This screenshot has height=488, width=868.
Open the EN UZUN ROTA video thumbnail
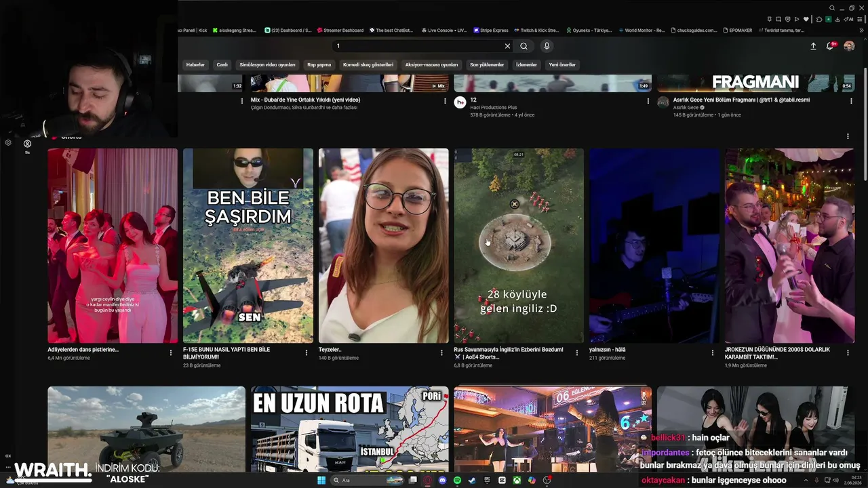coord(350,430)
